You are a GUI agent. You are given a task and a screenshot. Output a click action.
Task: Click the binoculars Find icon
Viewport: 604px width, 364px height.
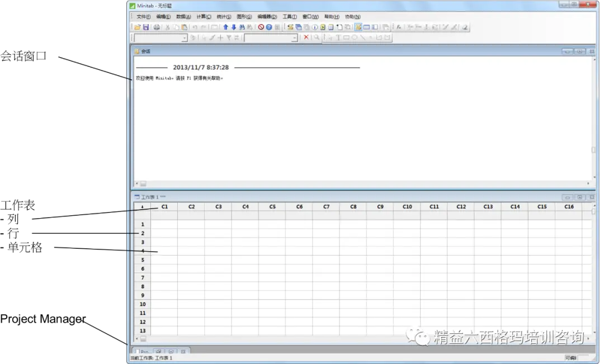tap(242, 27)
